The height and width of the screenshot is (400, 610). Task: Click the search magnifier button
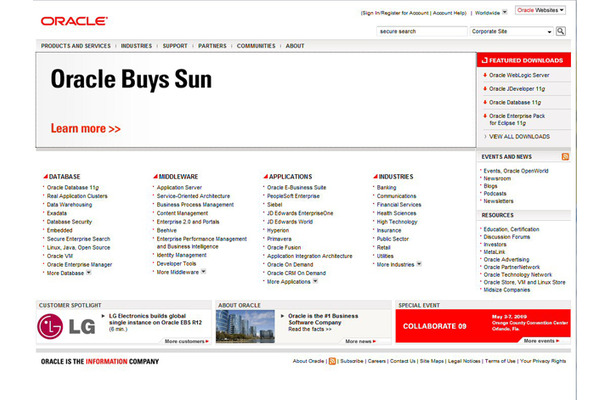point(561,31)
